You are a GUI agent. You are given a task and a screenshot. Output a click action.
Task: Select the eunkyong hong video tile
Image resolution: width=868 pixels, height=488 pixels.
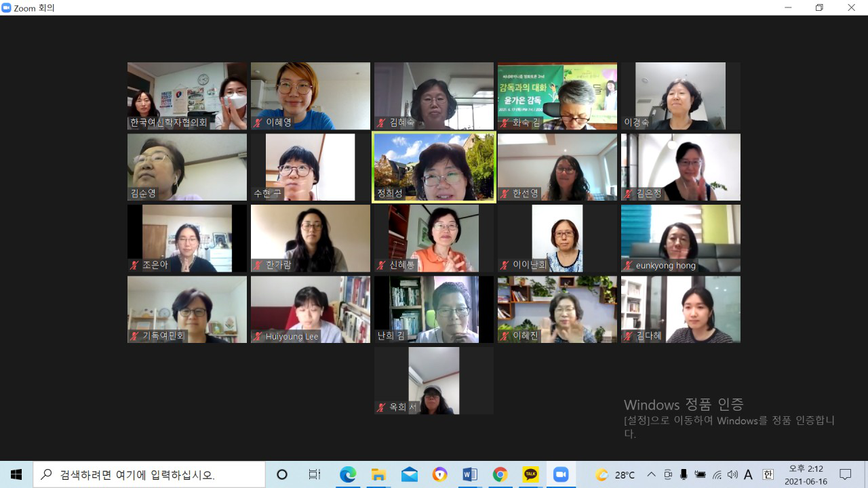(680, 239)
